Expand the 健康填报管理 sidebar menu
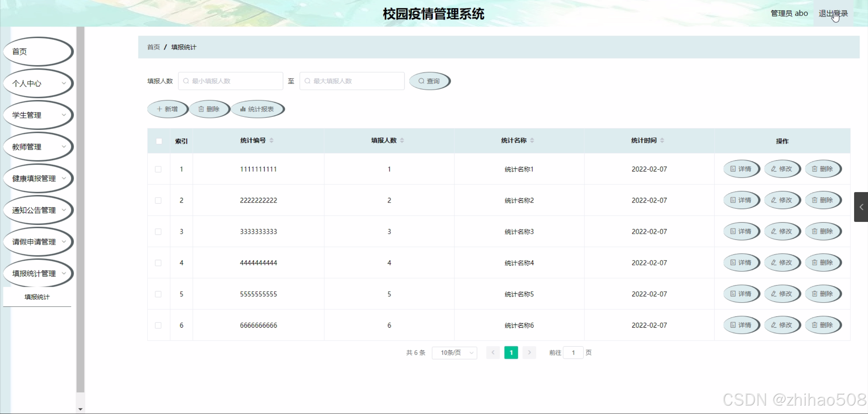Viewport: 868px width, 414px height. pyautogui.click(x=38, y=179)
